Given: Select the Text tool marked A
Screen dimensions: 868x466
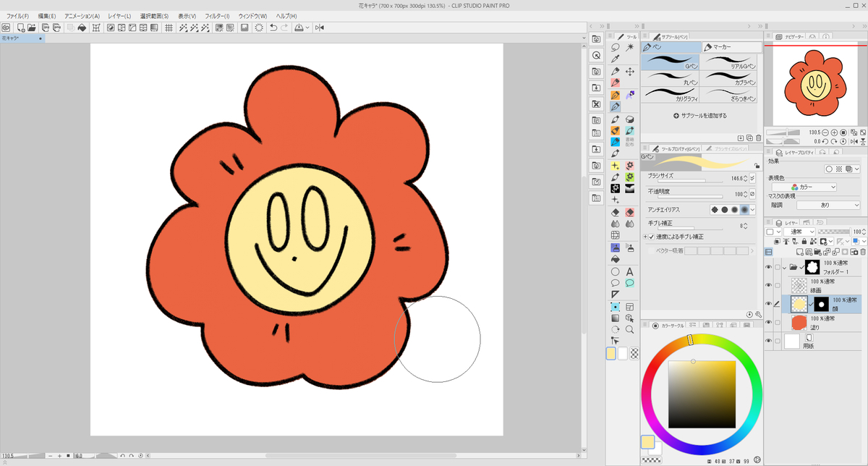Looking at the screenshot, I should point(629,271).
